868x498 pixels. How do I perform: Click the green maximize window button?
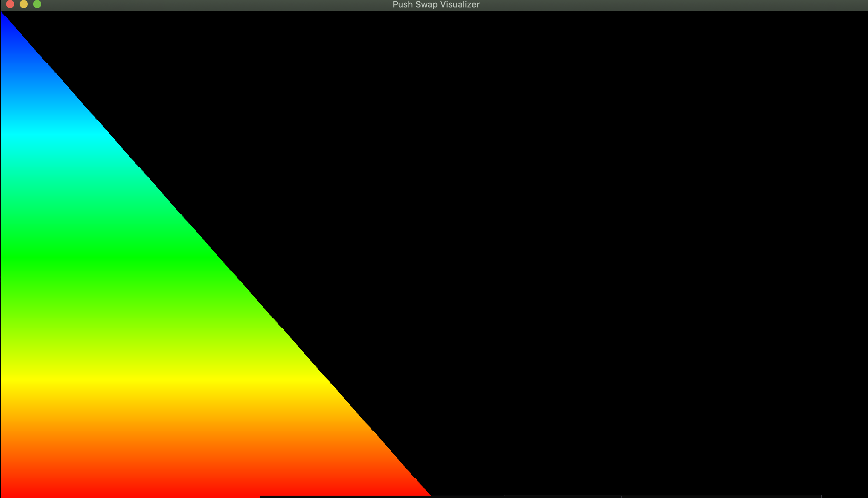point(37,4)
